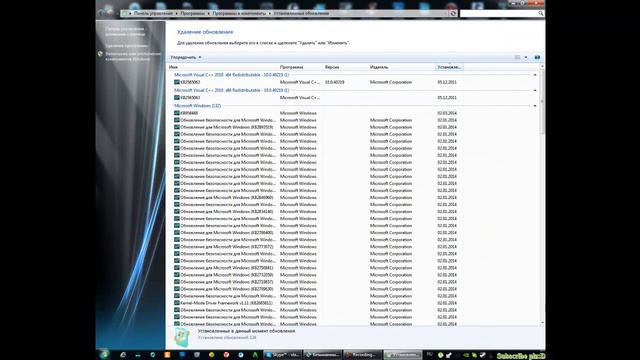This screenshot has height=360, width=640.
Task: Open the help question mark icon
Action: pos(537,58)
